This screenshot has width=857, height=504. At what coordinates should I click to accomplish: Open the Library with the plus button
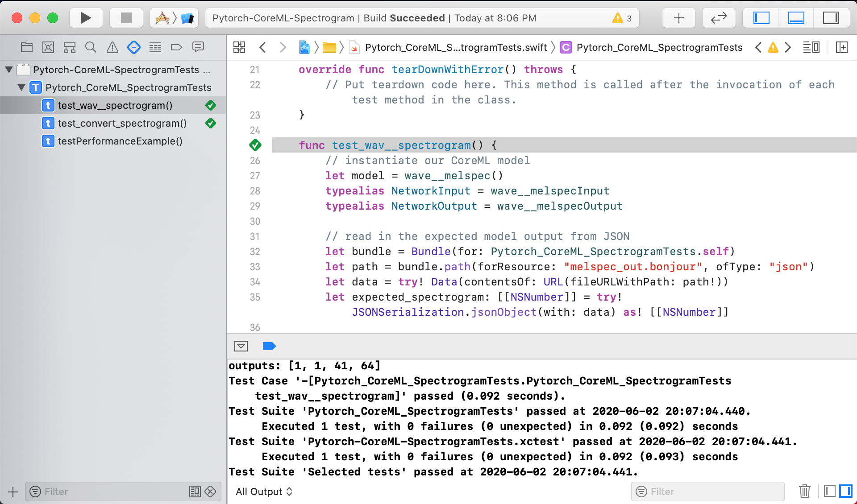(x=678, y=18)
